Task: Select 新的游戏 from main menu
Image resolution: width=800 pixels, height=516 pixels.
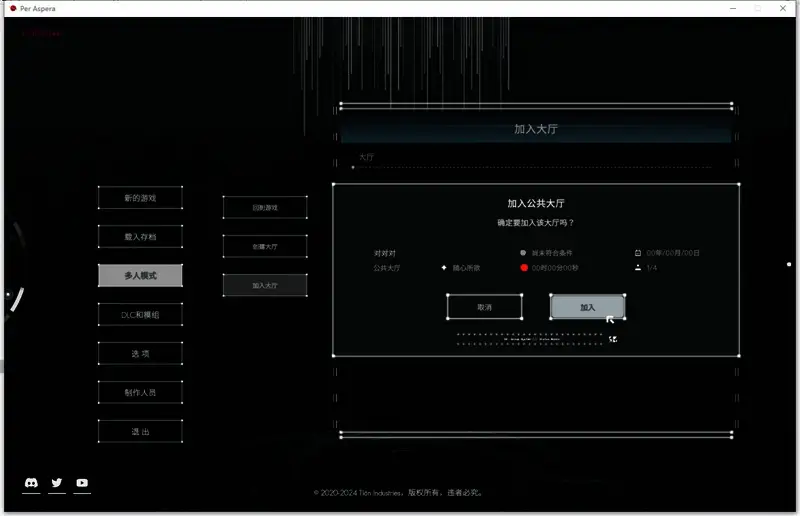Action: 140,198
